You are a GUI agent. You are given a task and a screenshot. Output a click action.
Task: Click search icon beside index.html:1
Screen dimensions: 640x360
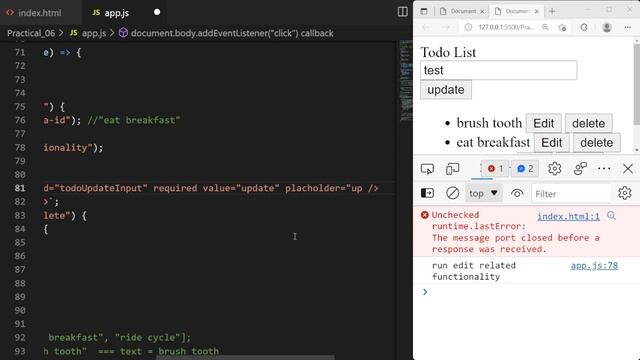[x=611, y=216]
